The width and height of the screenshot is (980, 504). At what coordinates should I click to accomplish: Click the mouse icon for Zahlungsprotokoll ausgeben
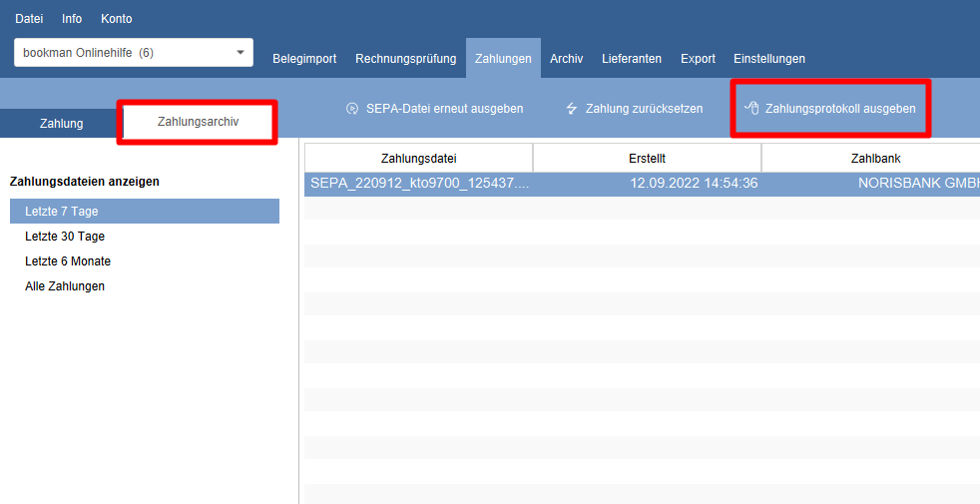[751, 108]
